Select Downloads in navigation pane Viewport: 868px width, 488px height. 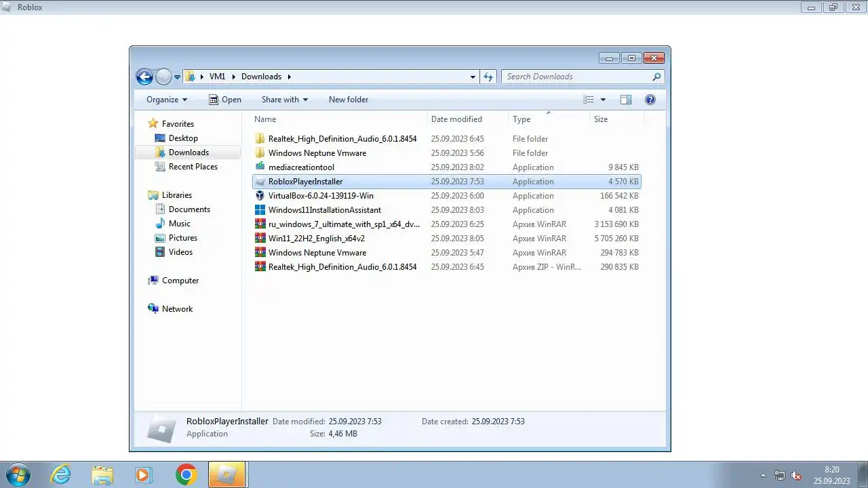188,152
